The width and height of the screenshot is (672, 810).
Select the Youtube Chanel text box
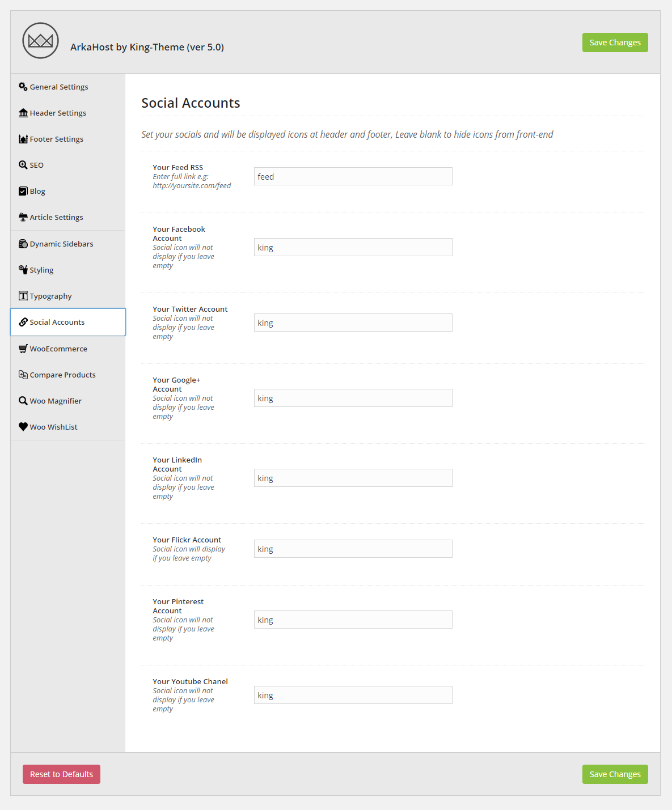pyautogui.click(x=353, y=695)
